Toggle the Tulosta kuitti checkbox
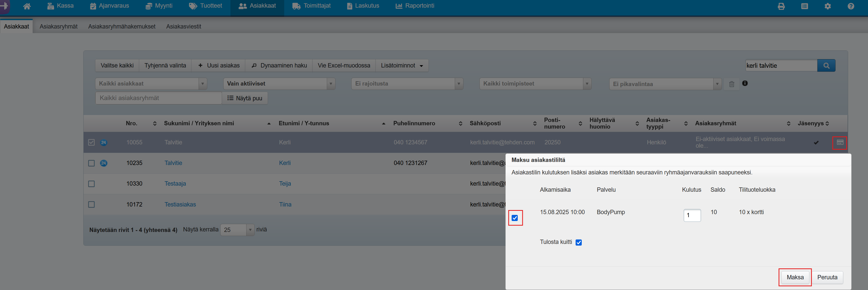This screenshot has width=868, height=290. click(579, 243)
